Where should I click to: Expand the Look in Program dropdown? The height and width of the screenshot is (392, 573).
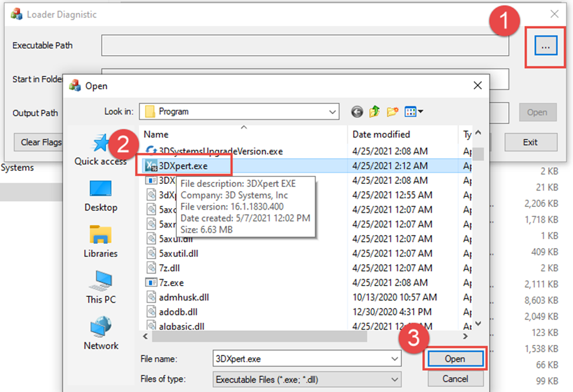click(x=332, y=112)
